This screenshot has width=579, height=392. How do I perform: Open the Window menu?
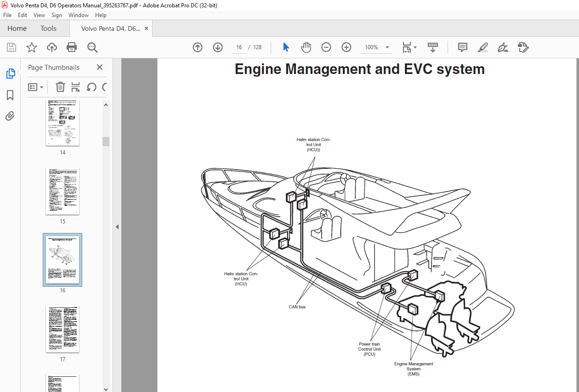[x=79, y=15]
